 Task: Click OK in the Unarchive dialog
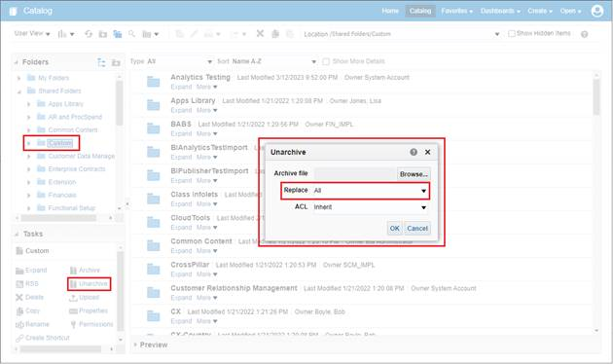[394, 229]
